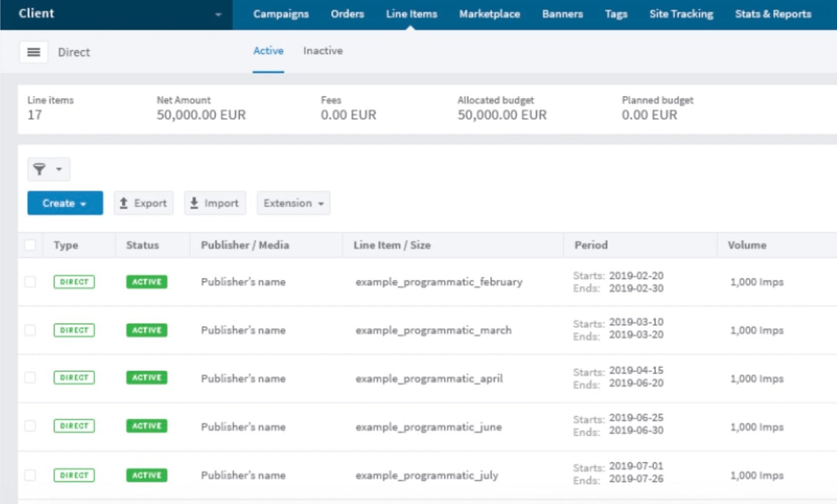Select the Stats & Reports navigation icon
Viewport: 837px width, 504px height.
tap(773, 13)
